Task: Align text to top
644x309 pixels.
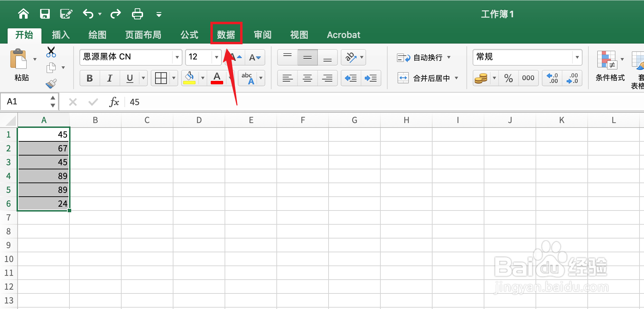Action: coord(287,57)
